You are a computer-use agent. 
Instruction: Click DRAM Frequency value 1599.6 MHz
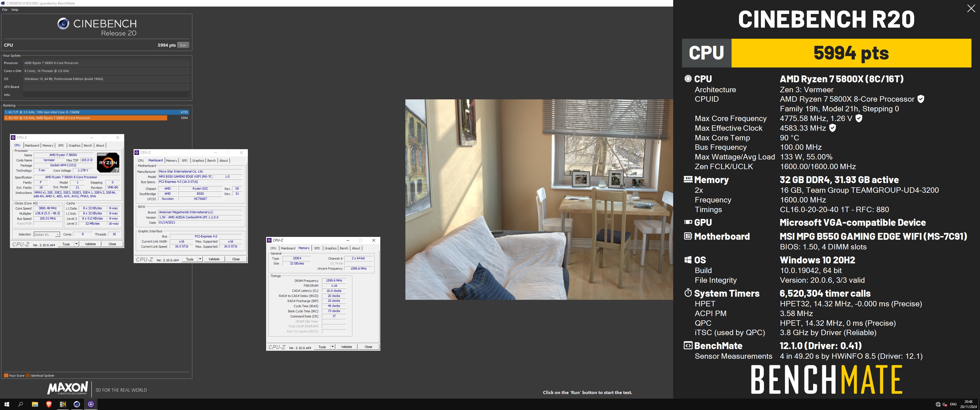(334, 281)
